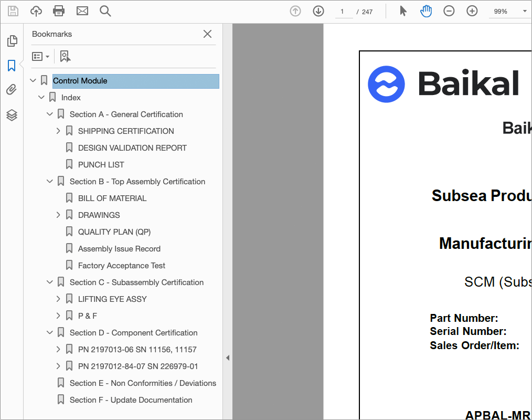Expand PN 2197012-84-07 SN 226979-01
532x420 pixels.
point(58,366)
